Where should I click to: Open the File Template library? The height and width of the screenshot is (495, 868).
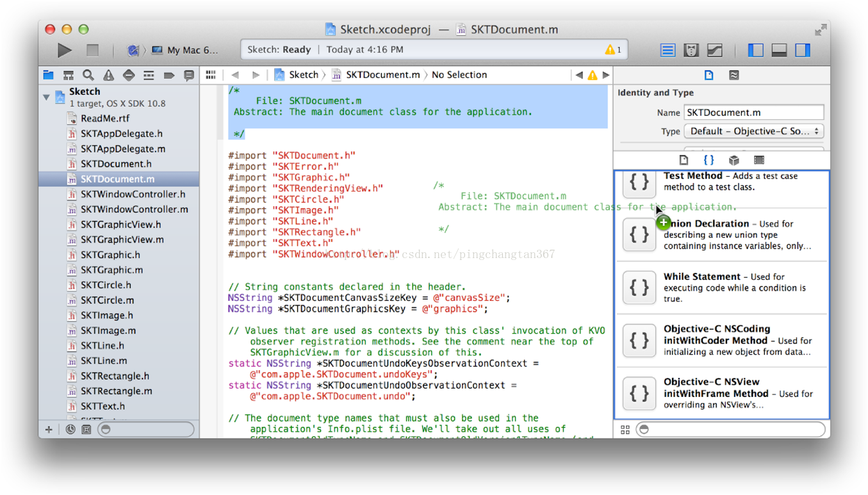click(x=684, y=160)
